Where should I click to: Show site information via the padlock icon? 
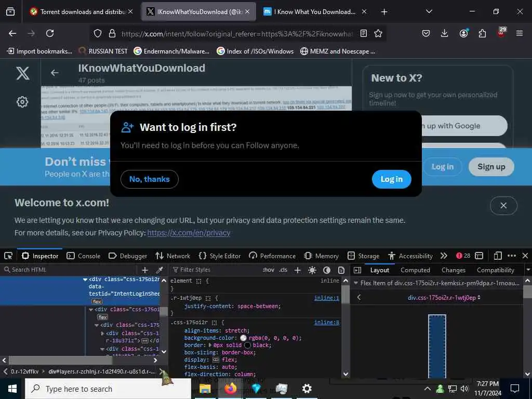[112, 33]
